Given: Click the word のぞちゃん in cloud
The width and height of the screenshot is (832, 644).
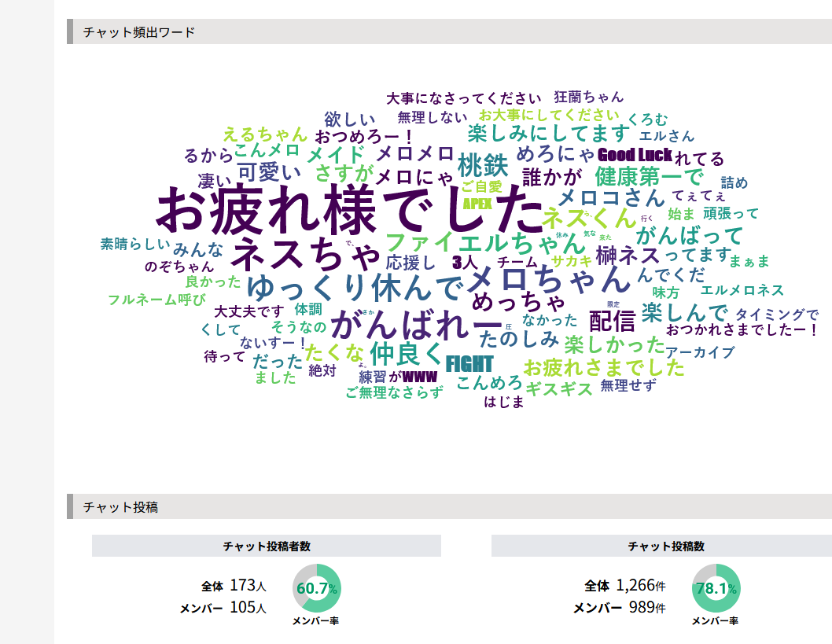Looking at the screenshot, I should point(179,266).
